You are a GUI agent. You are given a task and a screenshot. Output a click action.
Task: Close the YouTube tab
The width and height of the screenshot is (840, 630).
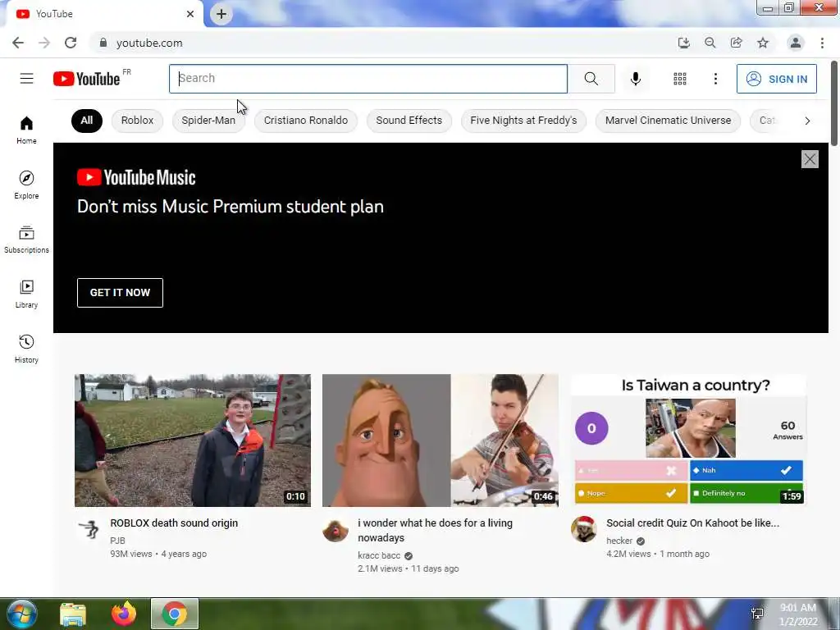(x=190, y=14)
